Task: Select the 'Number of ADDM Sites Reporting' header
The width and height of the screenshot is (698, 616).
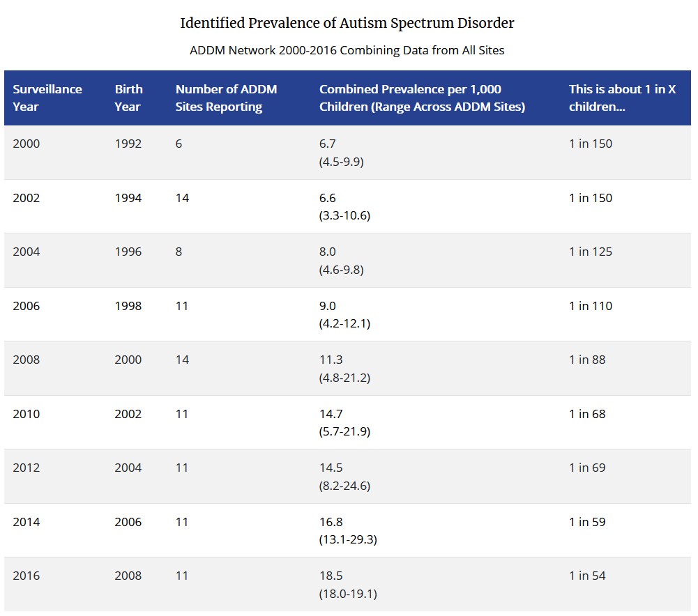Action: (226, 98)
